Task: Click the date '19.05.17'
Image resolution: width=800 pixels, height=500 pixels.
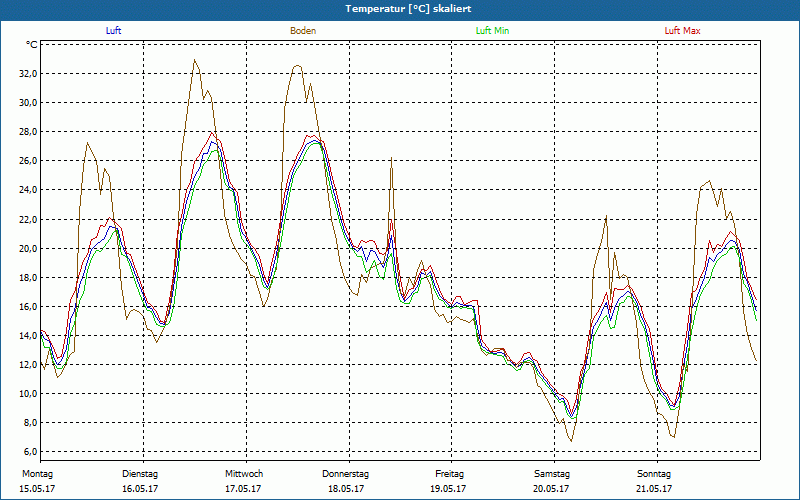Action: click(448, 489)
